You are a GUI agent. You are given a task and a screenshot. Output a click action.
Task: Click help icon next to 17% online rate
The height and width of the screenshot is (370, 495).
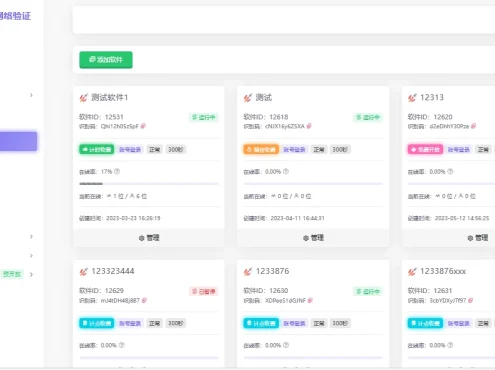pos(117,171)
